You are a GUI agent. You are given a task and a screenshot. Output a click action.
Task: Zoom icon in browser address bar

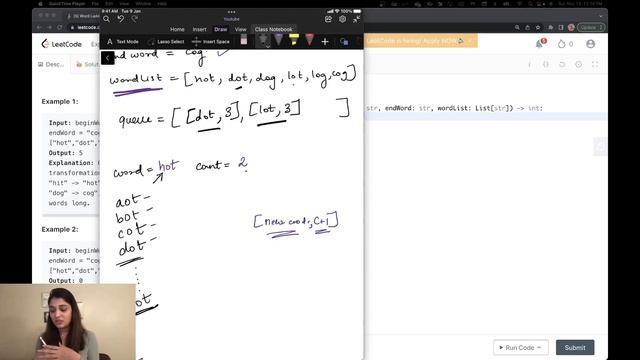point(517,27)
